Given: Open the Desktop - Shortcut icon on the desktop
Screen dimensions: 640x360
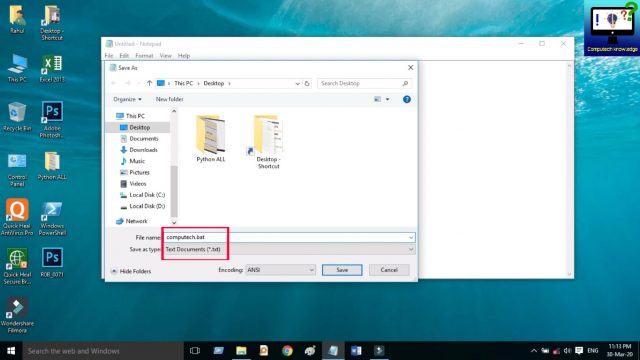Looking at the screenshot, I should click(52, 22).
